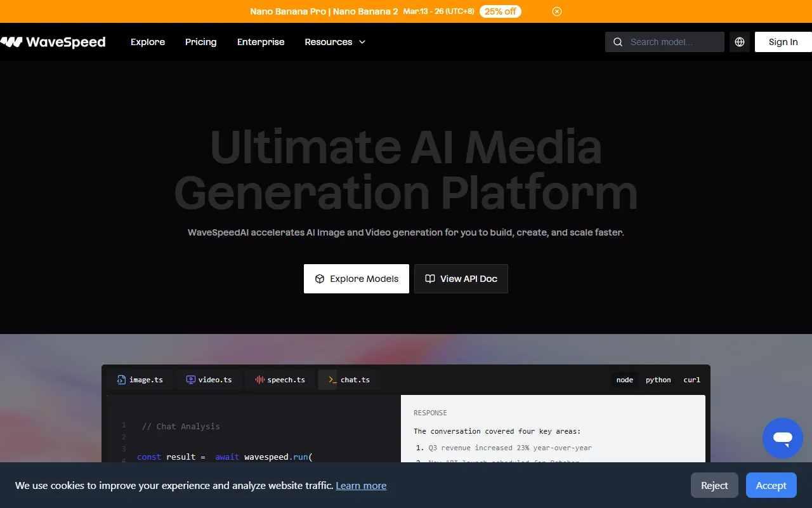Click the WaveSpeed logo
This screenshot has width=812, height=508.
(x=53, y=42)
